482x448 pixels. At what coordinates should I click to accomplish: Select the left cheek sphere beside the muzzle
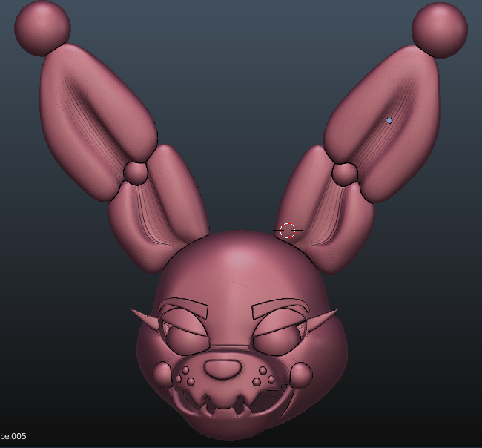(163, 375)
